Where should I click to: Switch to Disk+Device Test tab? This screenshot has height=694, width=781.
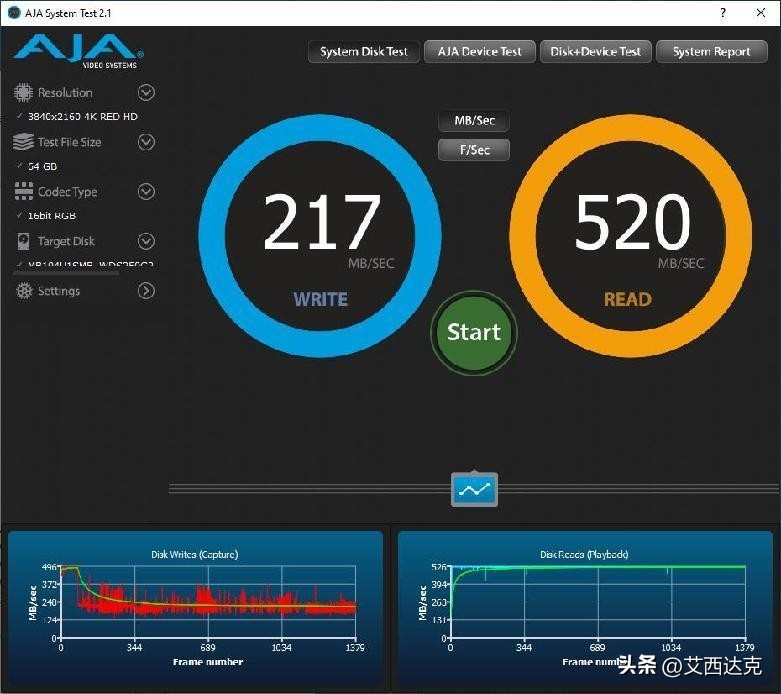[x=596, y=52]
